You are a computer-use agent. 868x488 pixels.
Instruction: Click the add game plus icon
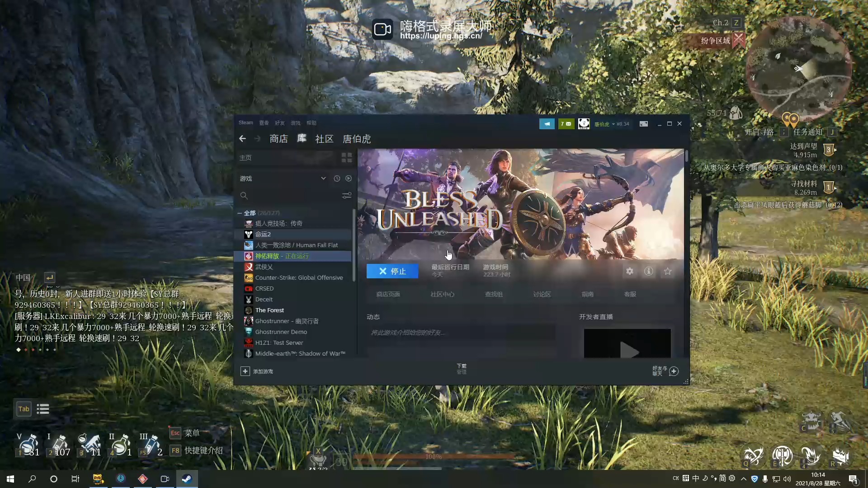tap(245, 371)
